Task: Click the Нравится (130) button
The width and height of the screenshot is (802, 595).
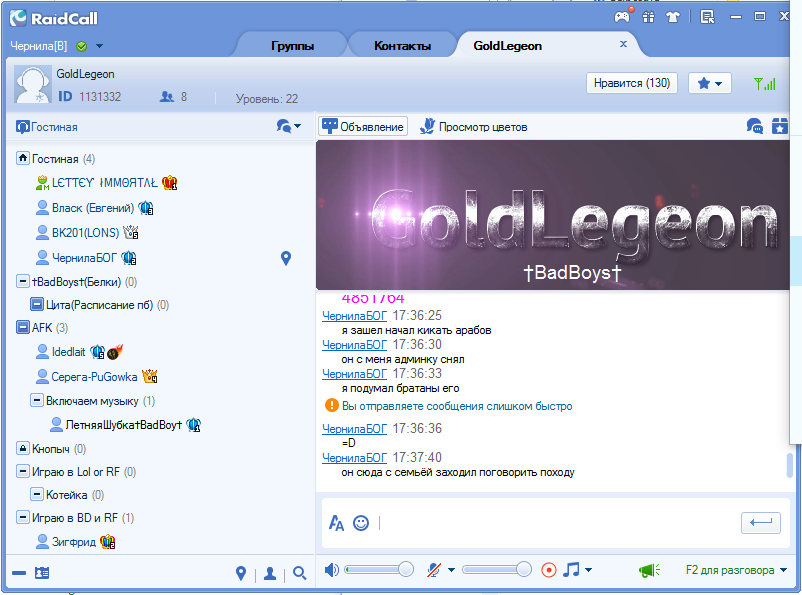Action: (632, 83)
